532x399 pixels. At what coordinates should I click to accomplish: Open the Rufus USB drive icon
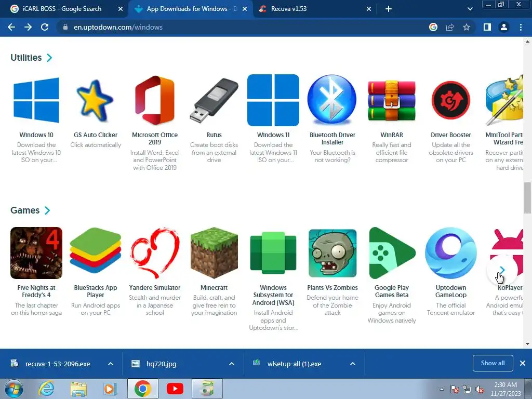(x=214, y=100)
